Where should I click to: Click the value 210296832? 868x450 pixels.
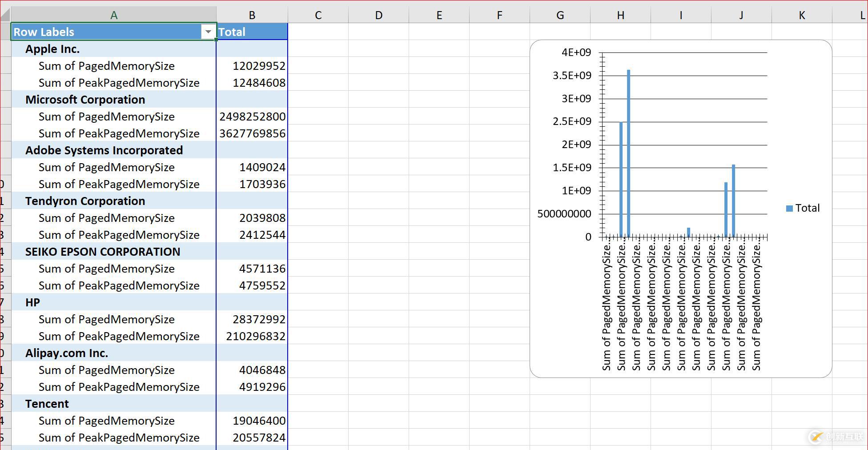point(256,336)
